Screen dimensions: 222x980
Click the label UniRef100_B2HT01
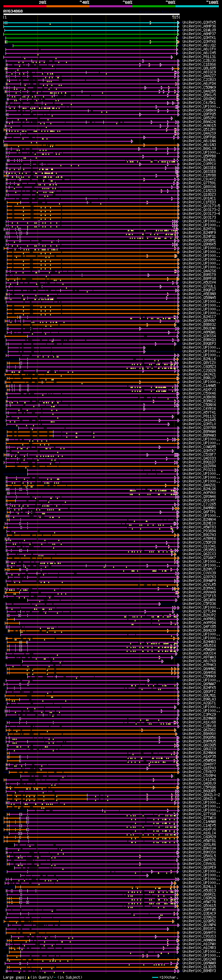199,229
